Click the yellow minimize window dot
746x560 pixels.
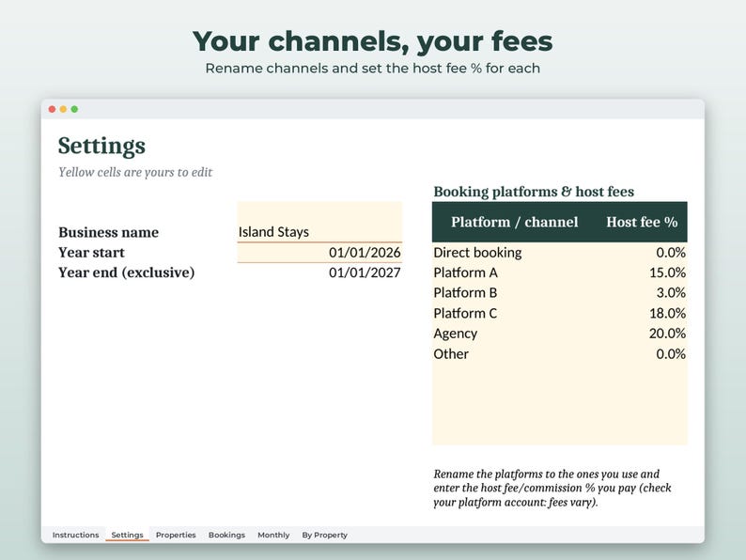pos(63,109)
